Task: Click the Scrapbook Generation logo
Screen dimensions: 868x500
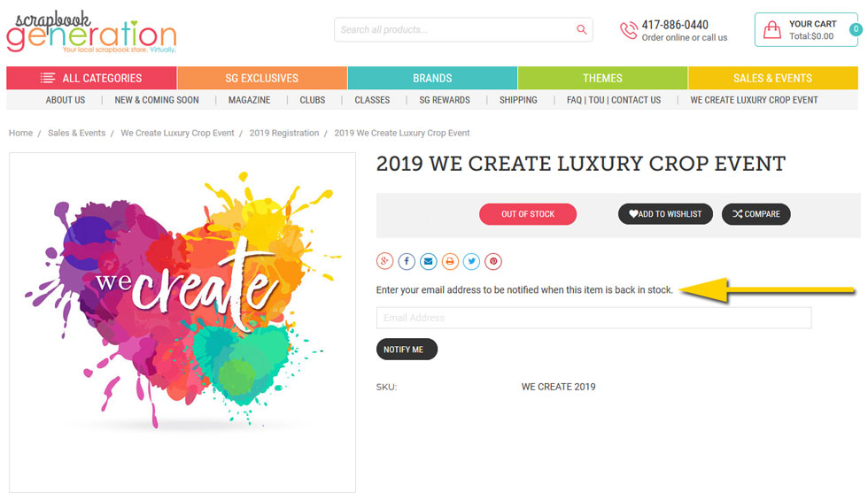Action: pyautogui.click(x=91, y=32)
